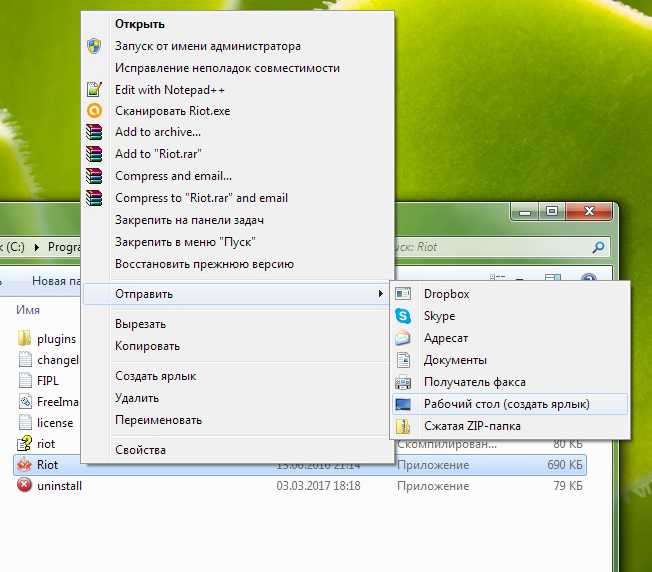The width and height of the screenshot is (652, 572).
Task: Click WinRAR icon beside Add to "Riot.rar"
Action: click(94, 154)
